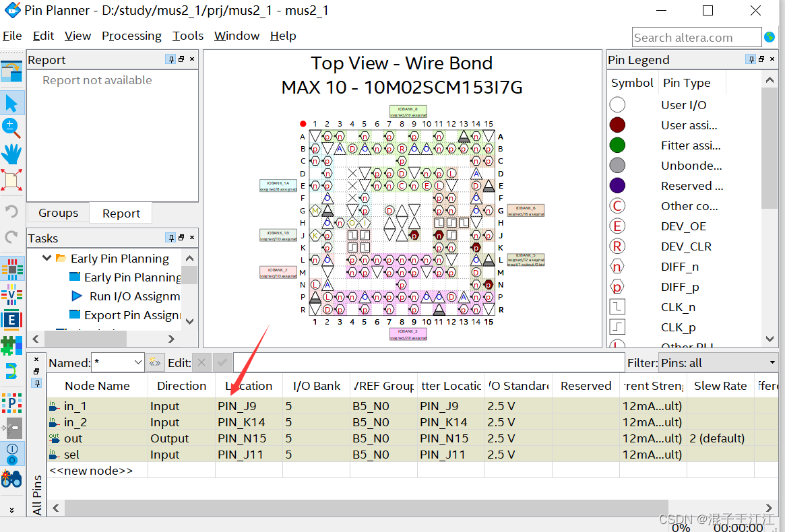Click PIN_J11 Location cell for sel
785x532 pixels.
tap(249, 455)
